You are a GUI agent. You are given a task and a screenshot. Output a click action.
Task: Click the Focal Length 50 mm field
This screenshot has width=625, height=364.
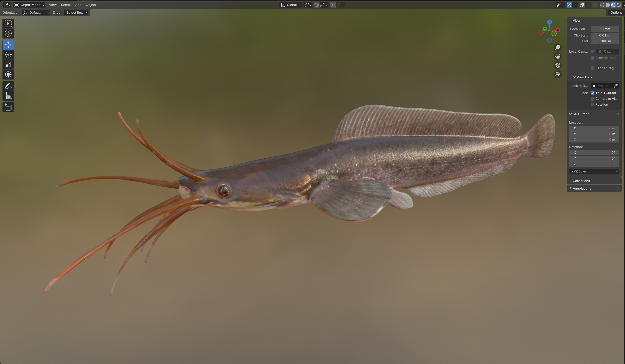pyautogui.click(x=604, y=29)
